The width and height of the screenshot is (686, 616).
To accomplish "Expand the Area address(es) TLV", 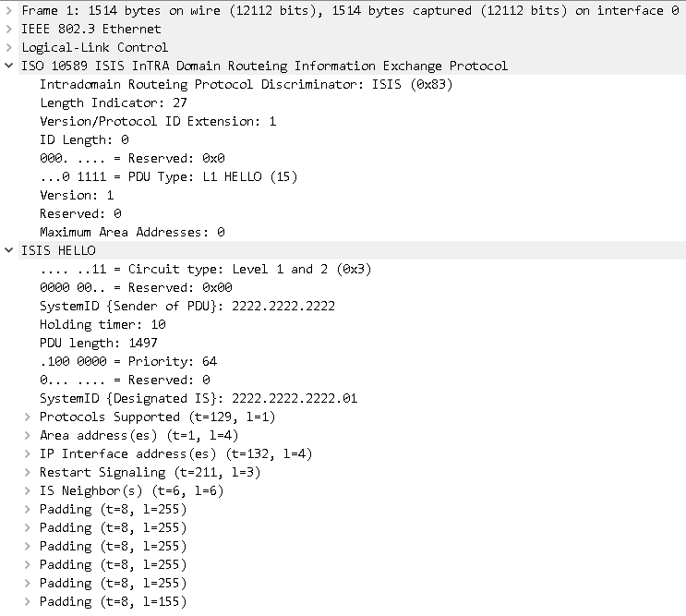I will pyautogui.click(x=28, y=435).
